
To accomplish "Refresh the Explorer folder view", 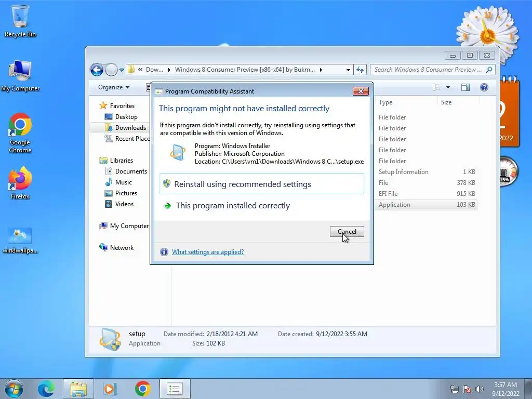I will tap(360, 70).
